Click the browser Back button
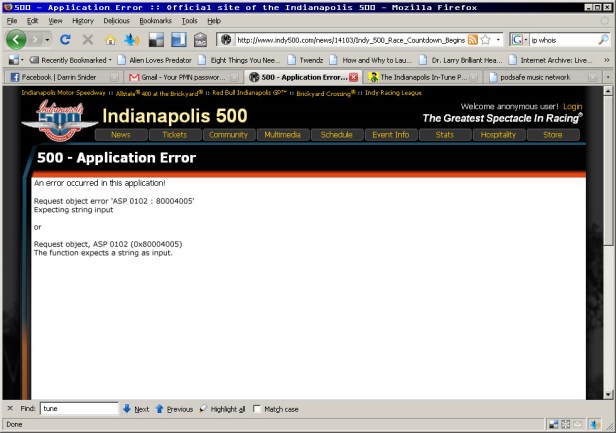The height and width of the screenshot is (433, 616). pyautogui.click(x=16, y=40)
